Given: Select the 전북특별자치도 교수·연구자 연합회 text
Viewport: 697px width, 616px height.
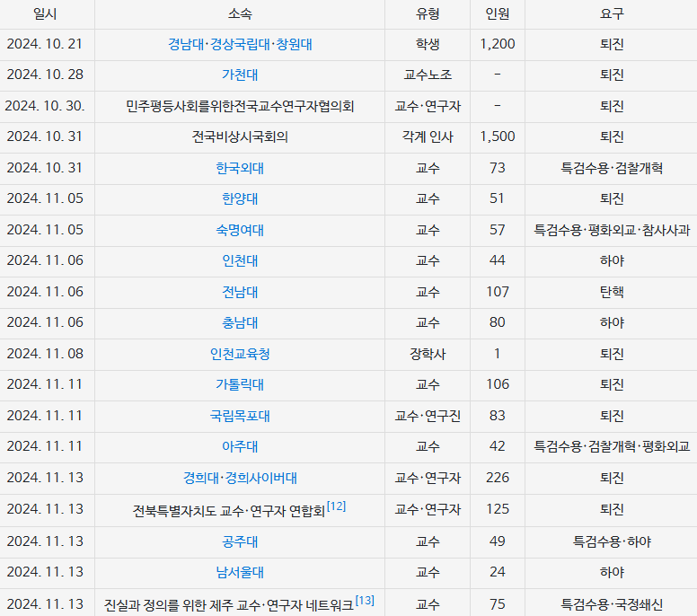Looking at the screenshot, I should click(229, 511).
